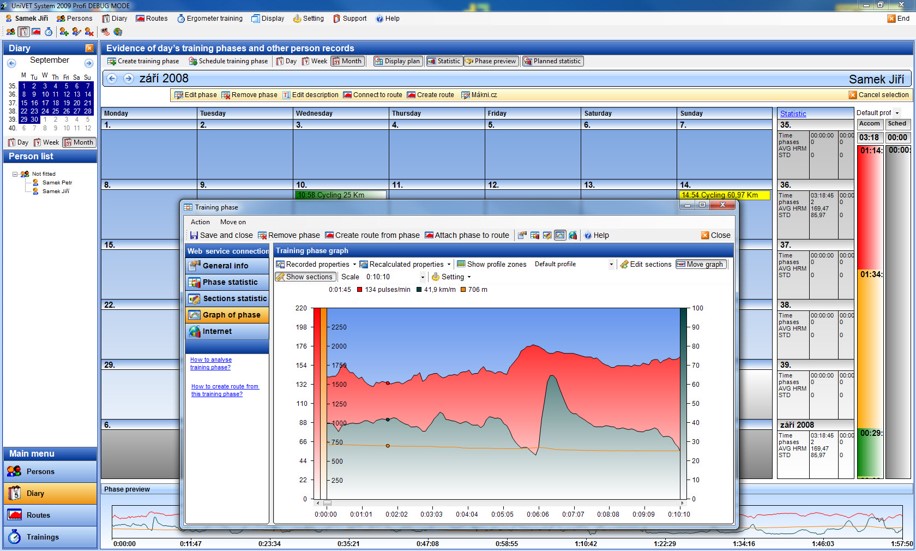This screenshot has height=551, width=916.
Task: Open How to analyse training phase link
Action: pyautogui.click(x=211, y=364)
